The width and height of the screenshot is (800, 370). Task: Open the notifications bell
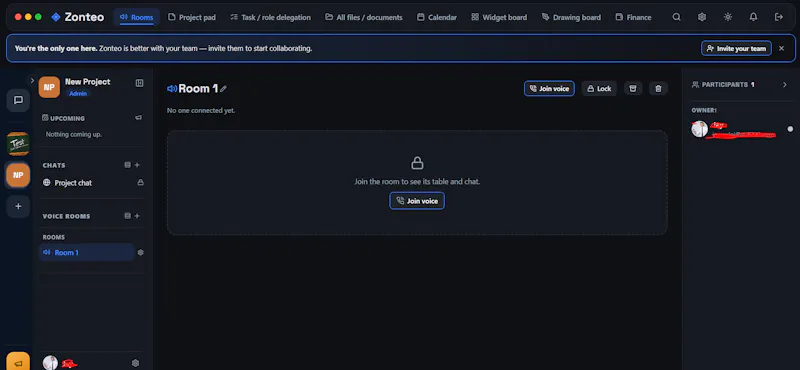[753, 17]
